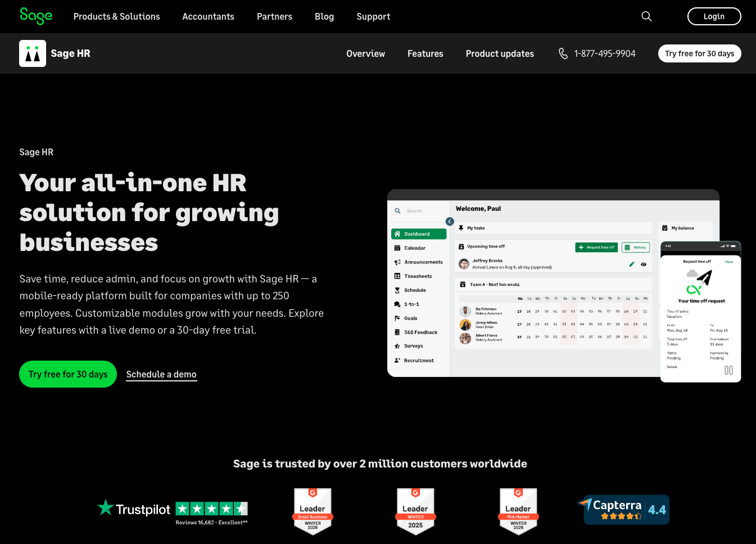Screen dimensions: 756x544
Task: Click the Sage HR title next to logo
Action: click(x=70, y=53)
